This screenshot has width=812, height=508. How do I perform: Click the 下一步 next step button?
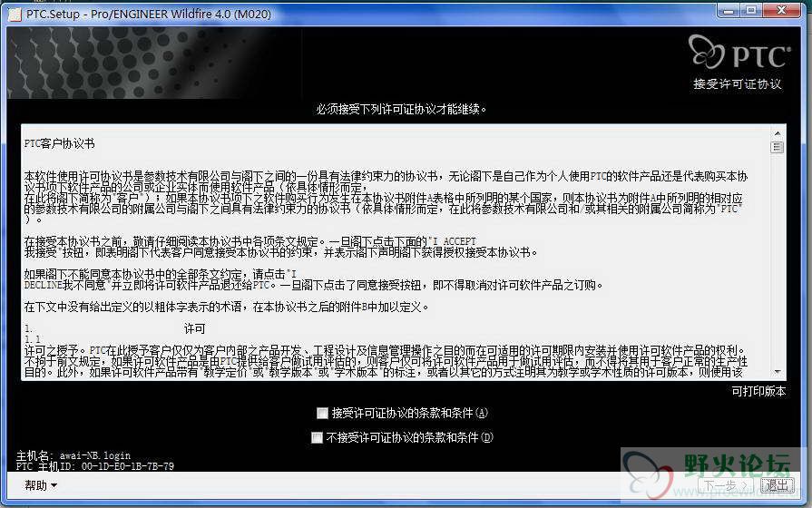[x=725, y=485]
